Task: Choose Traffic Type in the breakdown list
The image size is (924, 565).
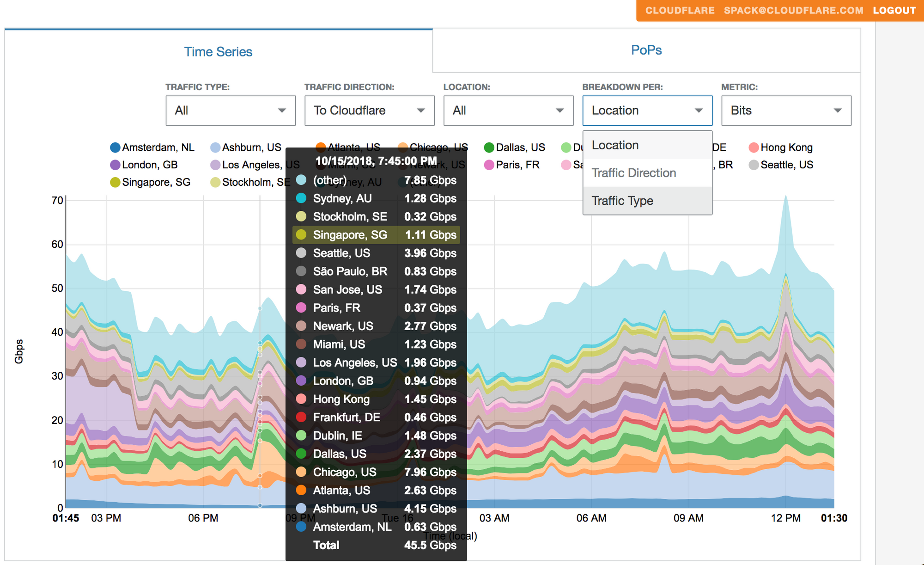Action: coord(647,201)
